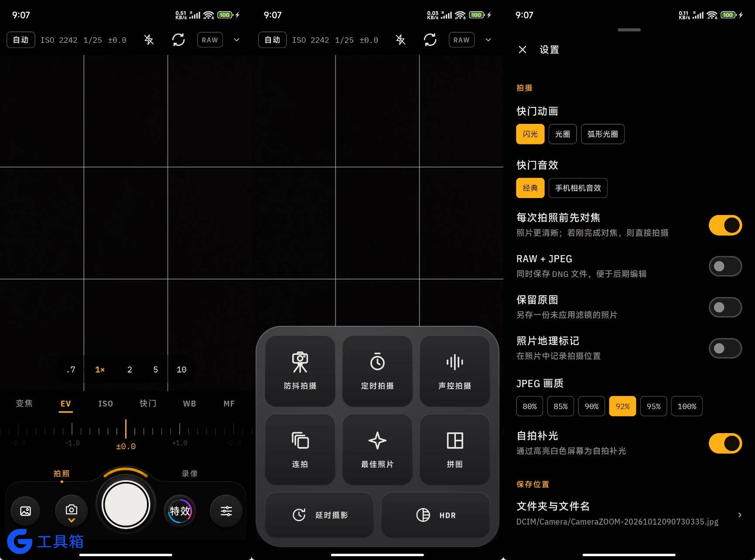Select 防抖拍摄 stabilized shooting mode
Screen dimensions: 755x560
[300, 371]
